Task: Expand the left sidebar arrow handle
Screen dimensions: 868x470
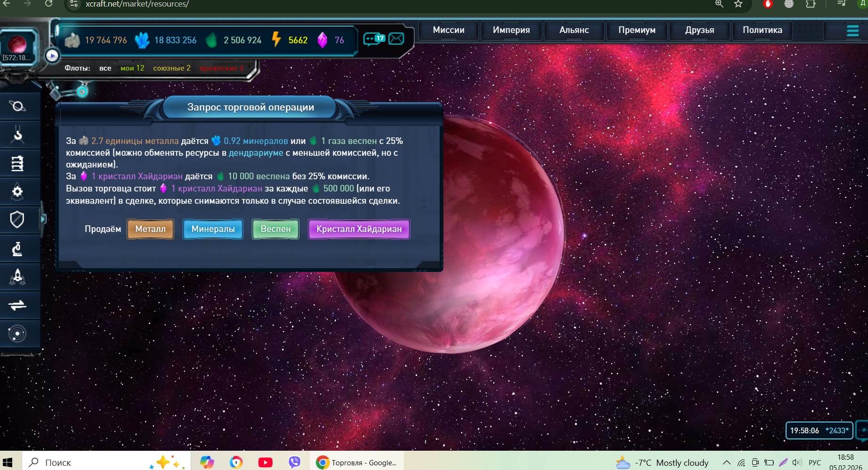Action: [x=43, y=219]
